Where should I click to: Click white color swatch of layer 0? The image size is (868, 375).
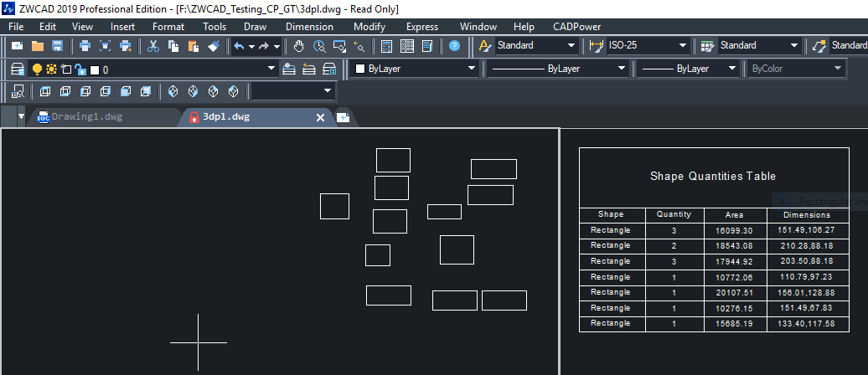95,69
